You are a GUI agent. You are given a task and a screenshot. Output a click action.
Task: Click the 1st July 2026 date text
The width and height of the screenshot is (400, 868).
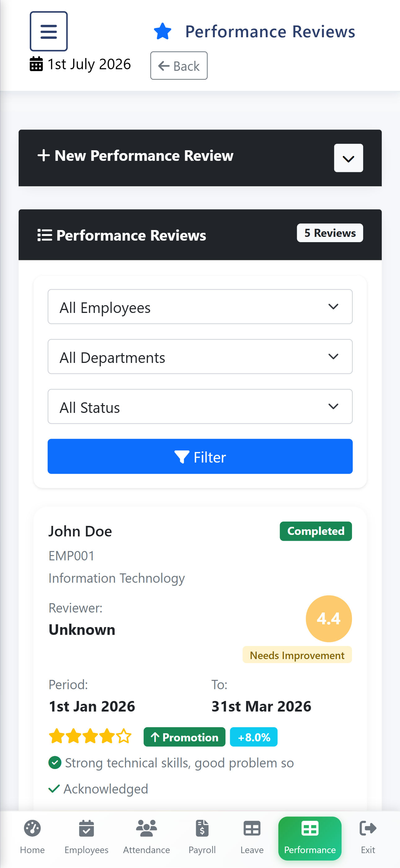[x=89, y=64]
